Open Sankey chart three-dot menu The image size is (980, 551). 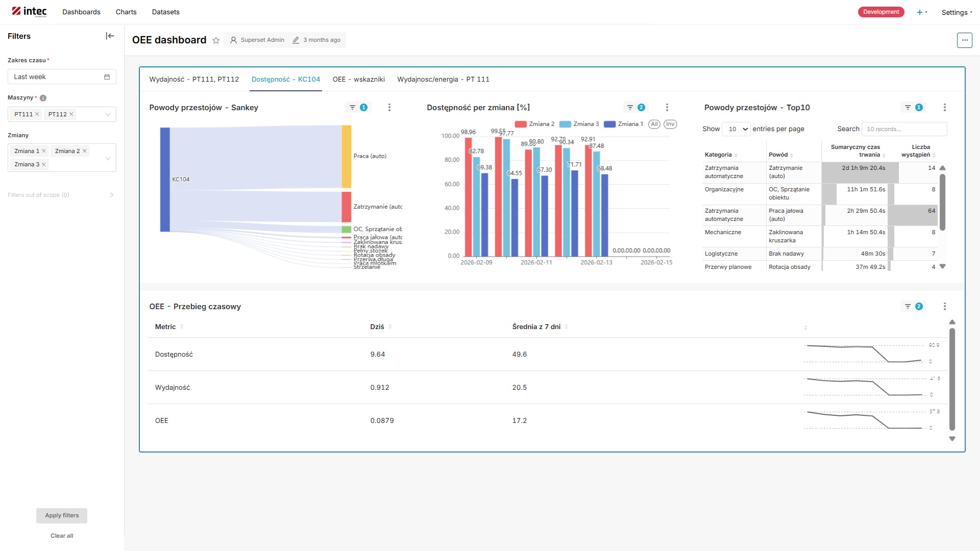pyautogui.click(x=389, y=108)
